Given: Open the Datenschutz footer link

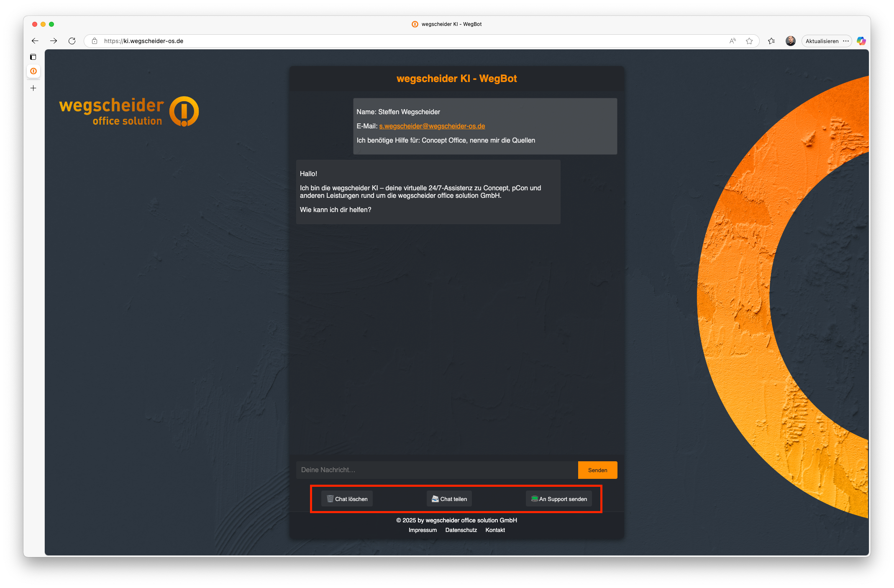Looking at the screenshot, I should (x=461, y=530).
